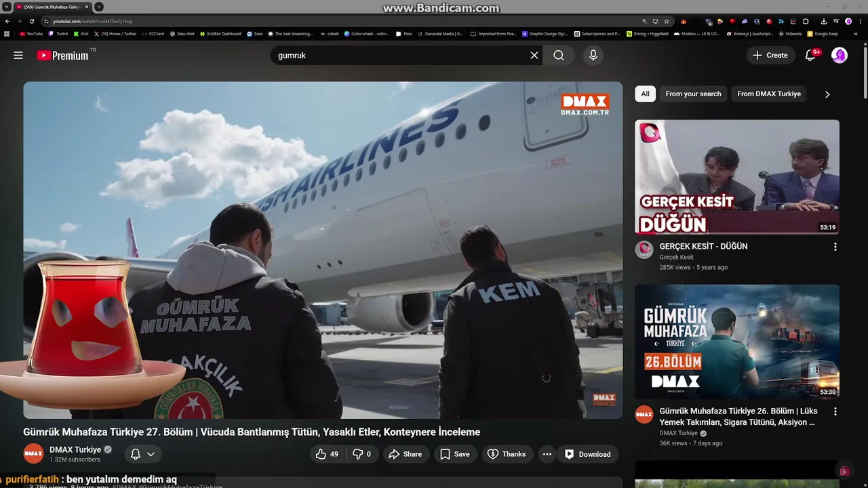Open DMAX Turkiye channel avatar below video
Viewport: 868px width, 488px height.
(33, 453)
